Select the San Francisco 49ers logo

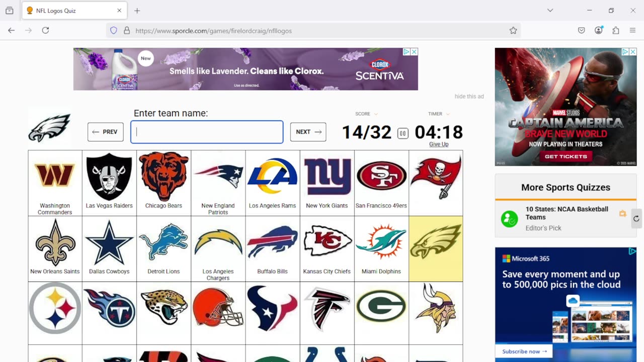381,176
